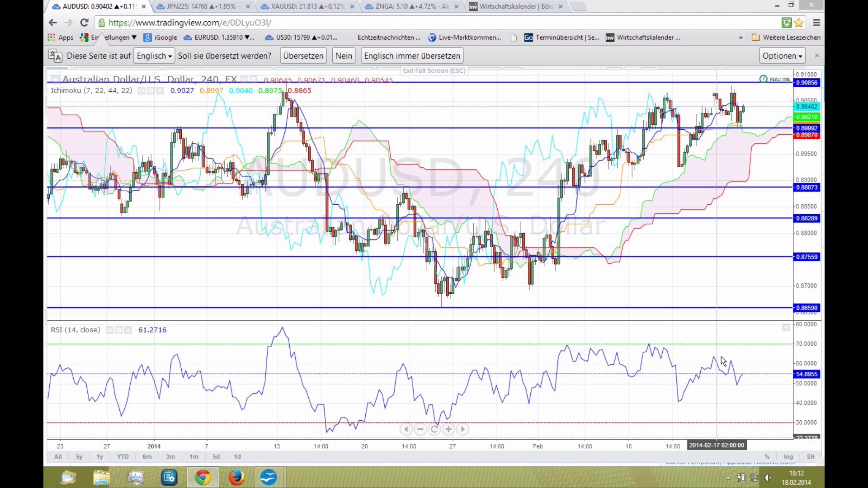This screenshot has width=868, height=488.
Task: Toggle log scale on price axis
Action: click(788, 457)
